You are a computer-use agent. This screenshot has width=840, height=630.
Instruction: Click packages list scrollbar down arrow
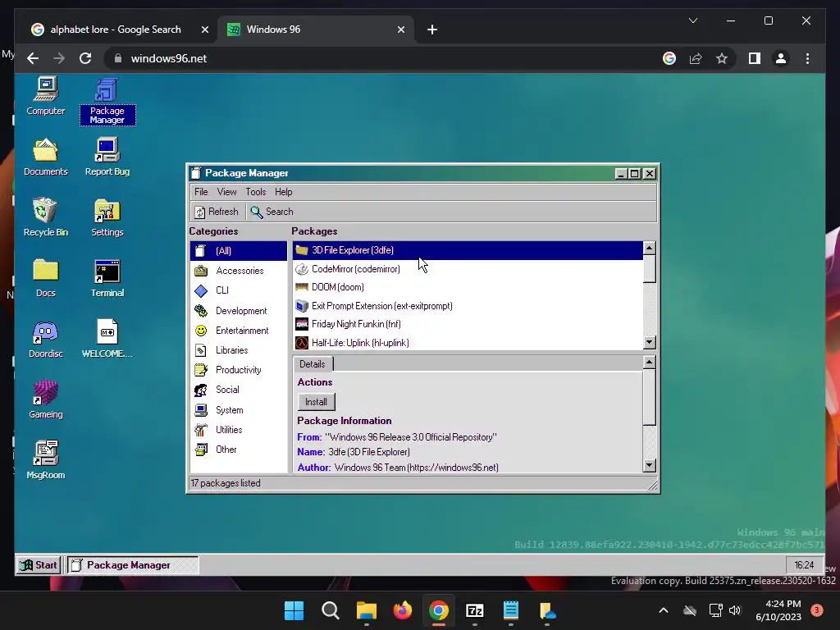point(650,342)
